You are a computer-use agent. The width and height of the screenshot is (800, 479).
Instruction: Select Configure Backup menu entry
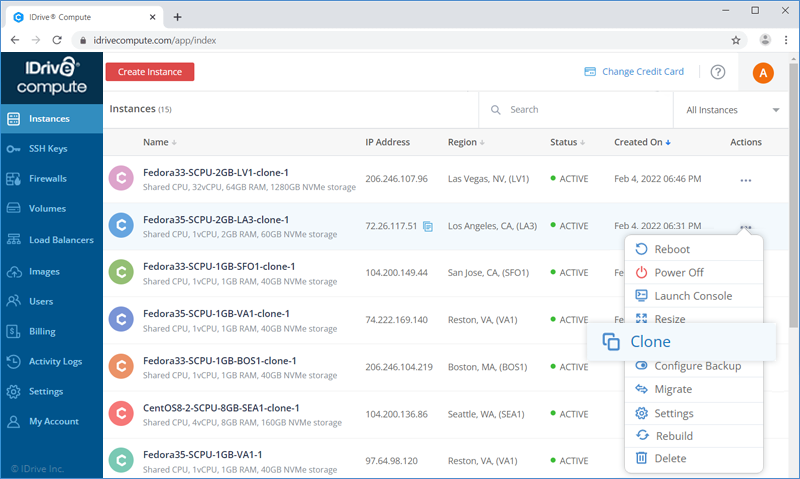point(694,367)
